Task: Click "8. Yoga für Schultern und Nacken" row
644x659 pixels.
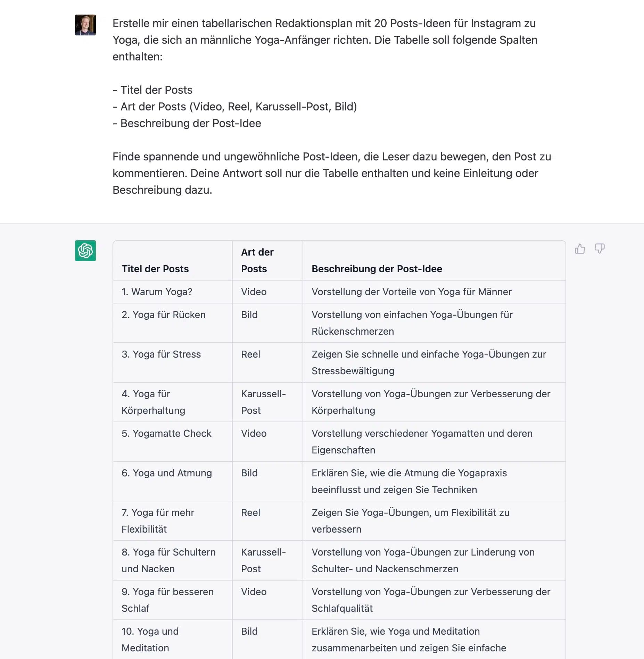Action: pos(168,560)
